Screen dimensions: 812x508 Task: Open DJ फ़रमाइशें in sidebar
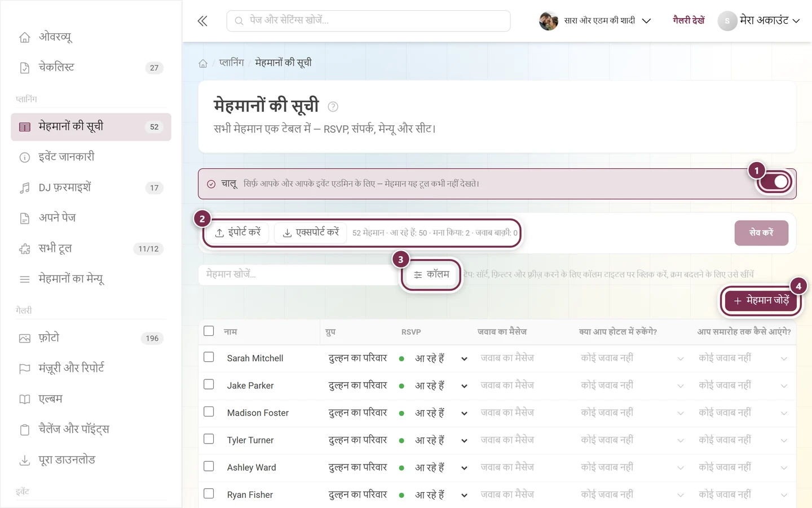tap(91, 188)
